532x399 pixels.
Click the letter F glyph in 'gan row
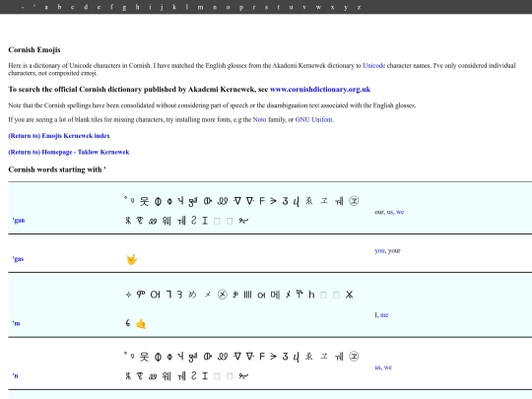(x=262, y=201)
